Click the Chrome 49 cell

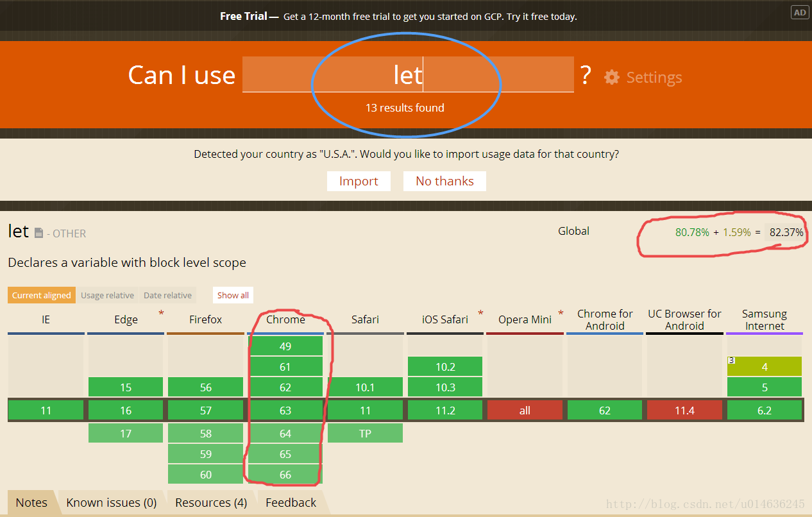click(285, 346)
